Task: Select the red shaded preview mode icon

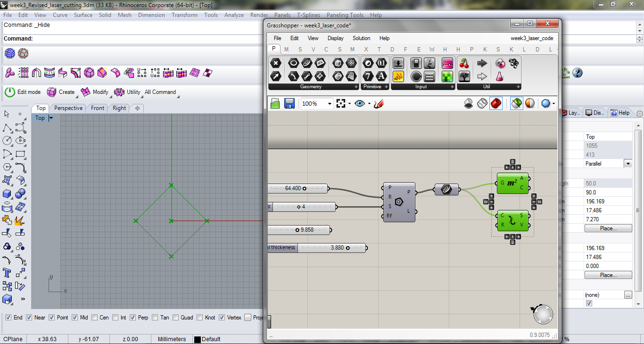Action: (496, 103)
